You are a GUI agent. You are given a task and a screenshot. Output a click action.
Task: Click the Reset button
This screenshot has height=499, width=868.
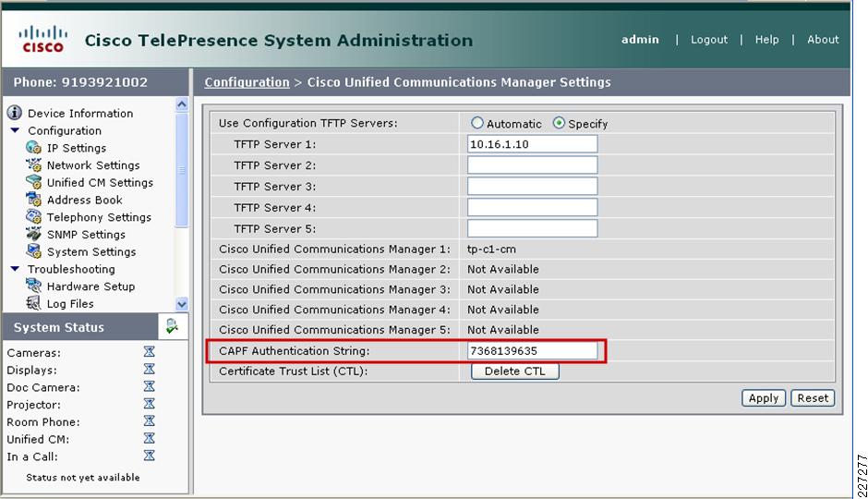click(813, 397)
